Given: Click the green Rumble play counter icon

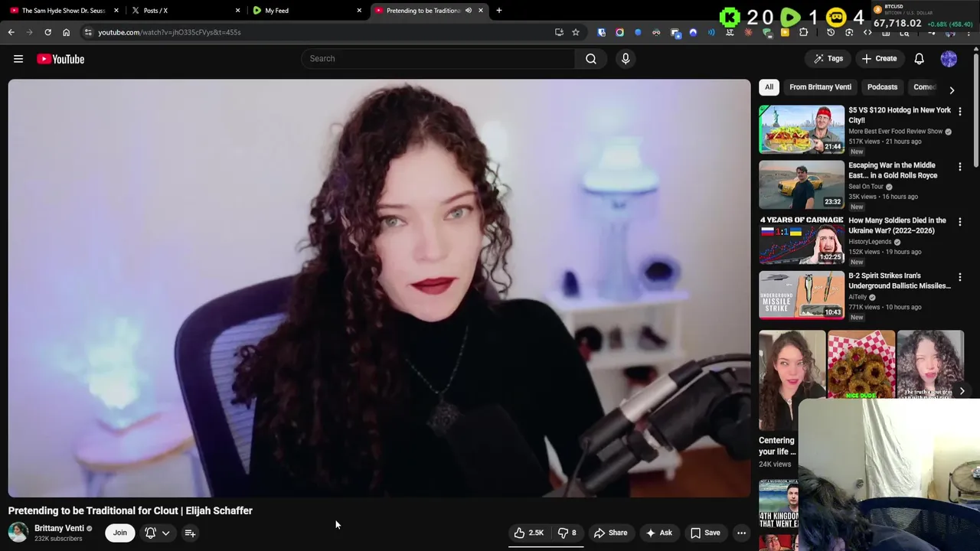Looking at the screenshot, I should click(790, 17).
